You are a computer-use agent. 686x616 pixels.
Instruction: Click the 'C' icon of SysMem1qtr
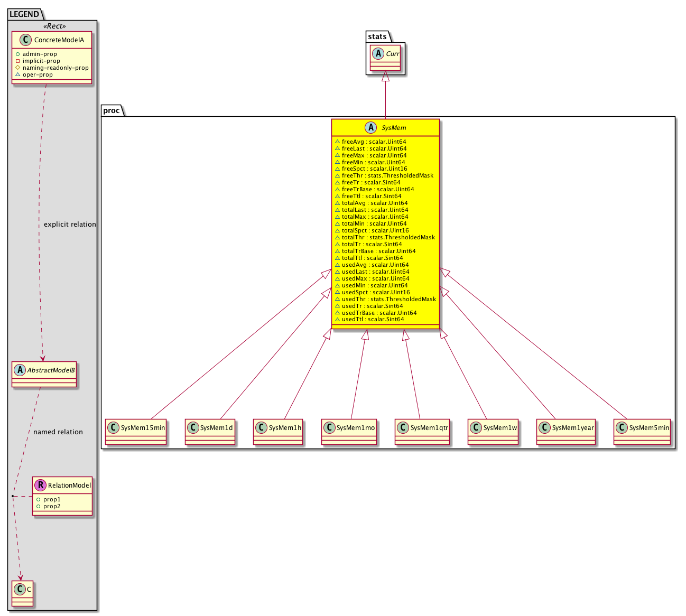[x=403, y=427]
